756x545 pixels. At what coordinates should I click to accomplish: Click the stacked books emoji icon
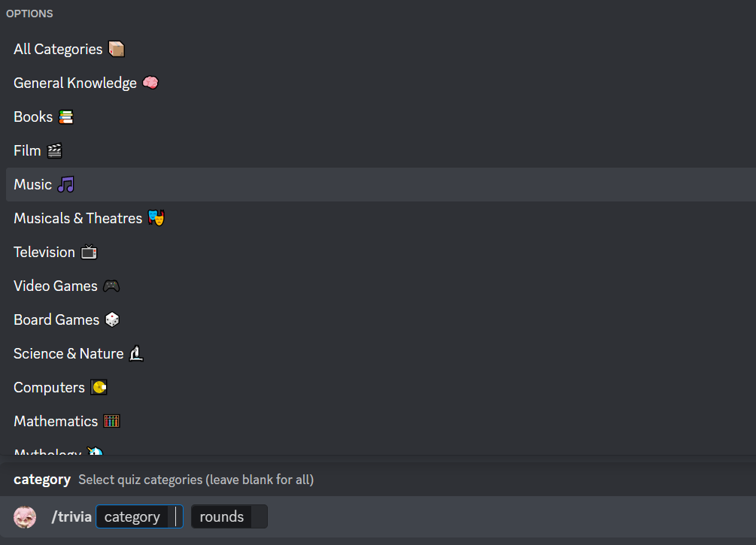tap(66, 117)
